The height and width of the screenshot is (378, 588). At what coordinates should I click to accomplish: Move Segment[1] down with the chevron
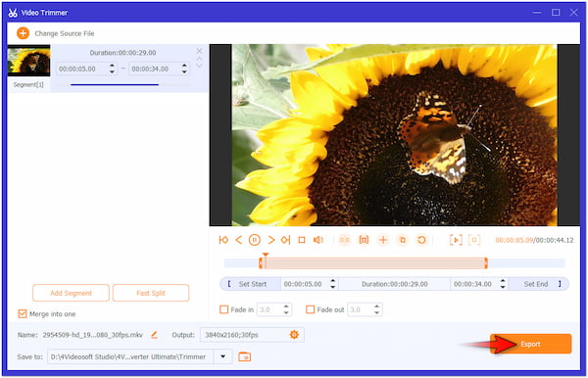(x=199, y=66)
